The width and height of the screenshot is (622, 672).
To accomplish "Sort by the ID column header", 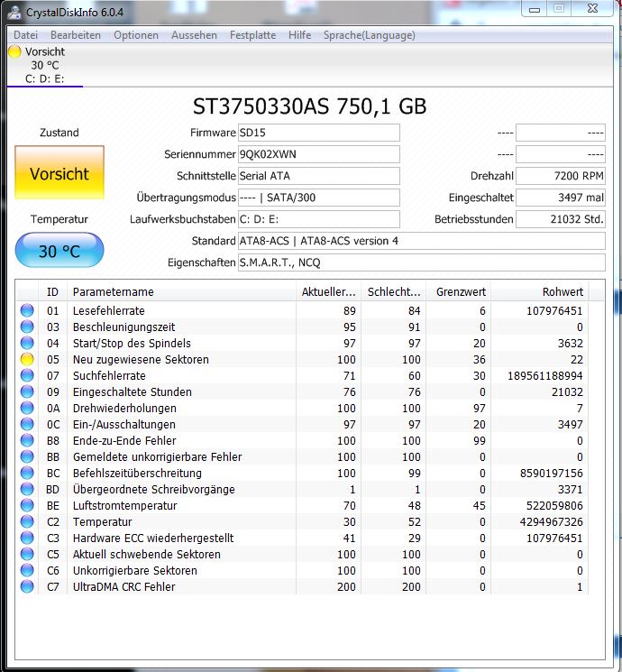I will (x=52, y=292).
